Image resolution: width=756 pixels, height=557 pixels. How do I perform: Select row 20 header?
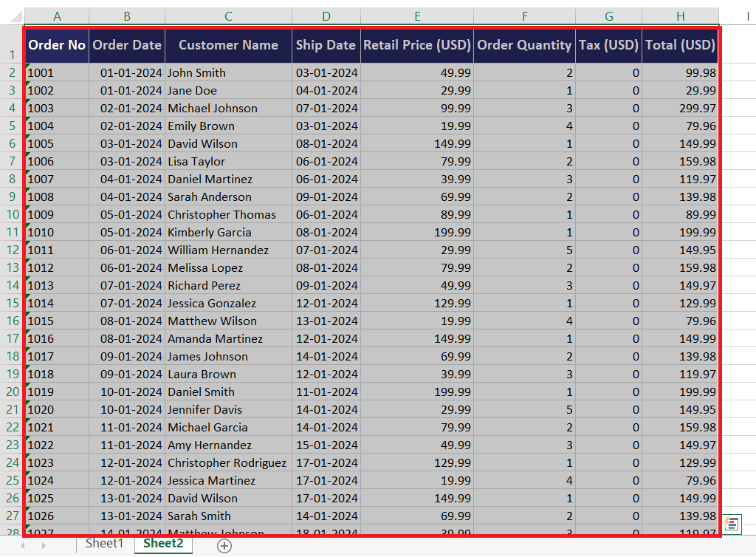pyautogui.click(x=12, y=392)
